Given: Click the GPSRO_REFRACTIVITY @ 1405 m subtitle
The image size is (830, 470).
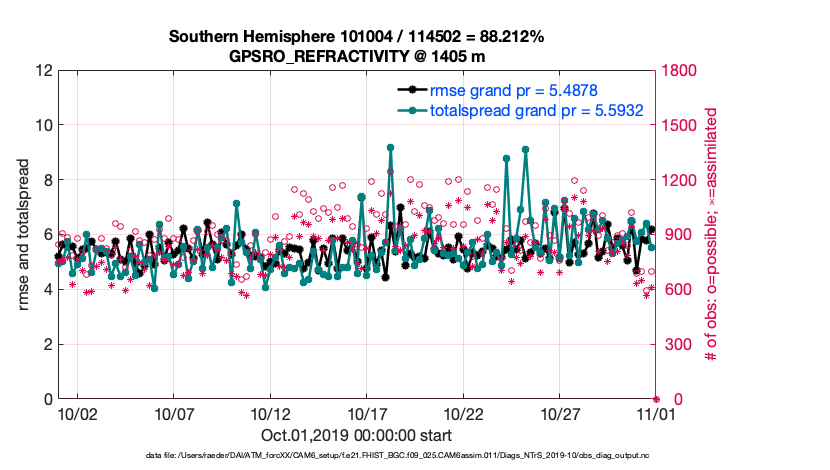Looking at the screenshot, I should [x=356, y=56].
